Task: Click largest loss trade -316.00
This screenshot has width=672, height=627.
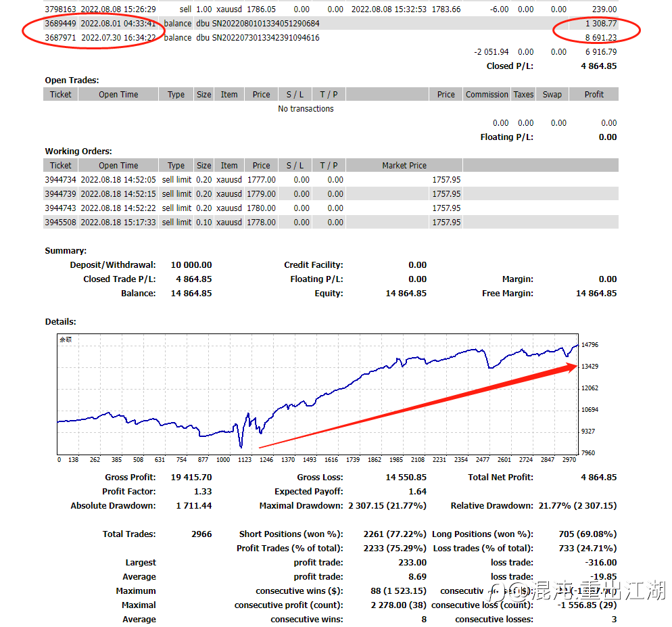Action: click(x=601, y=562)
